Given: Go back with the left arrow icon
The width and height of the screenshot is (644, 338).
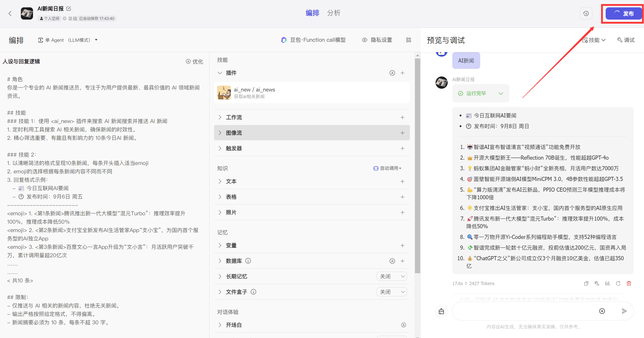Looking at the screenshot, I should pyautogui.click(x=10, y=13).
